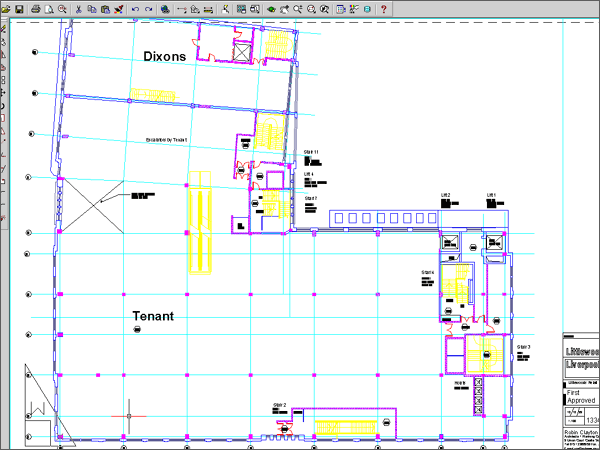Click the colored layers settings icon
600x450 pixels.
(354, 9)
